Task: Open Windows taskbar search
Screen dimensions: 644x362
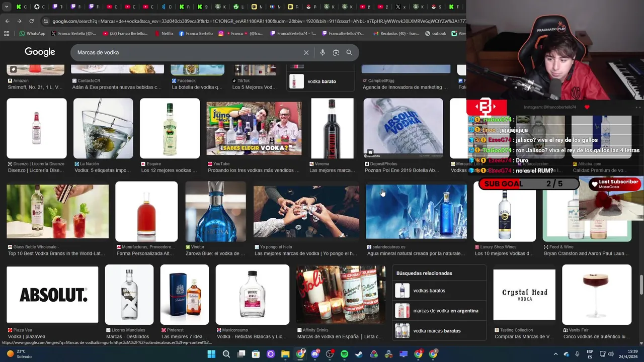Action: 226,354
